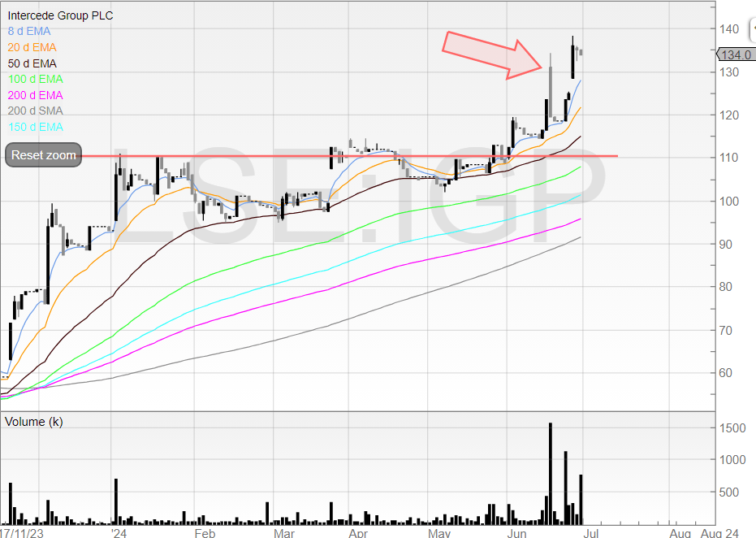The width and height of the screenshot is (756, 538).
Task: Click the Feb date axis label
Action: (205, 532)
